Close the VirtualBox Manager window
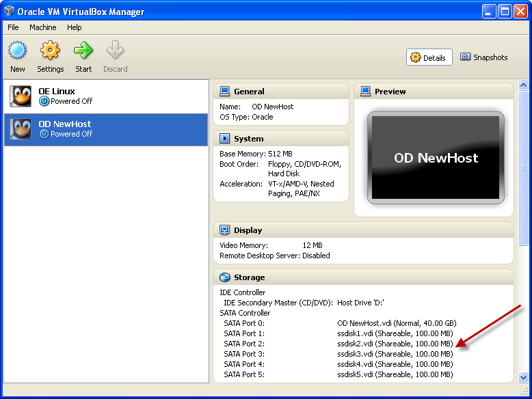 [520, 11]
